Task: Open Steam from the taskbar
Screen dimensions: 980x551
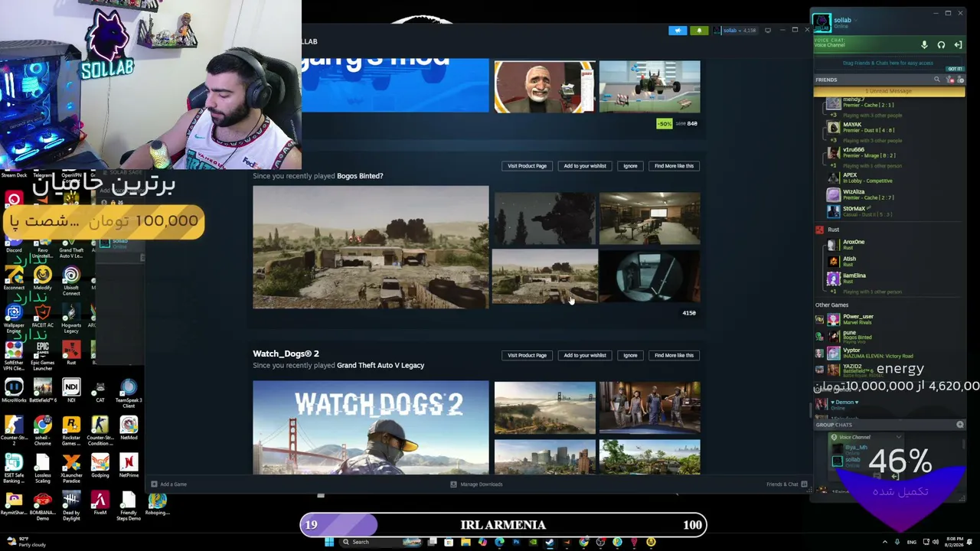Action: pyautogui.click(x=550, y=542)
